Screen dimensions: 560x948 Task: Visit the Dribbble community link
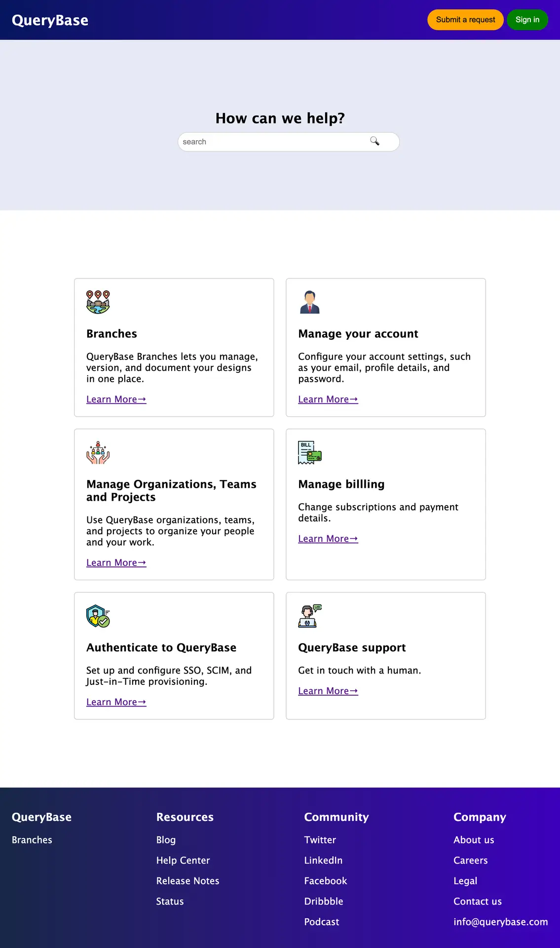tap(324, 901)
